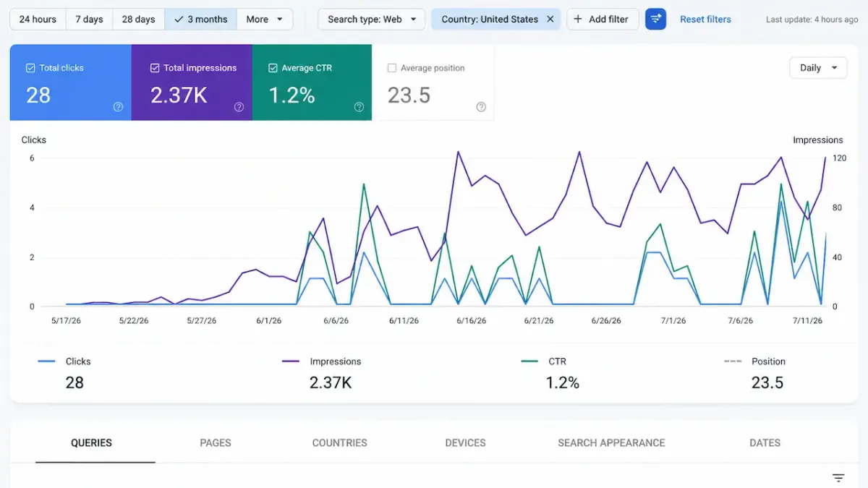Viewport: 868px width, 488px height.
Task: Click the 1.2% value in Average CTR card
Action: coord(292,95)
